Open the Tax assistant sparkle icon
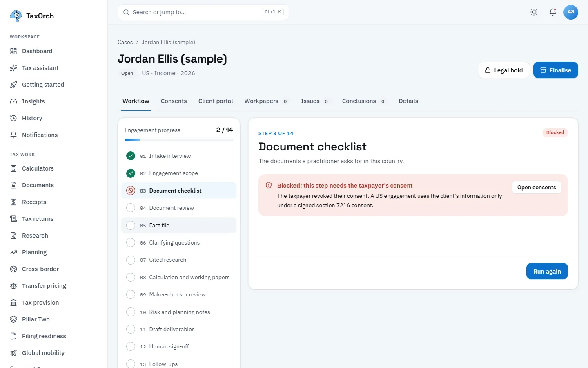The width and height of the screenshot is (588, 368). [x=13, y=68]
